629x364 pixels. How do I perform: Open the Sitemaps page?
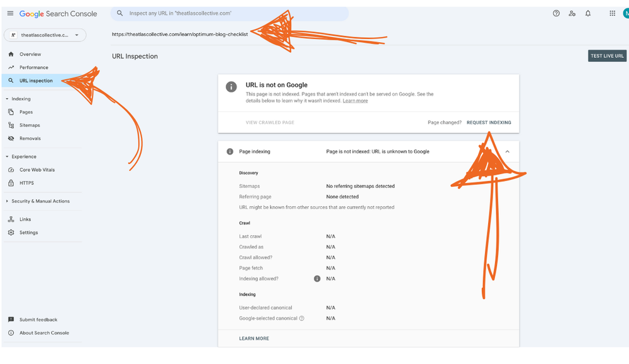30,125
